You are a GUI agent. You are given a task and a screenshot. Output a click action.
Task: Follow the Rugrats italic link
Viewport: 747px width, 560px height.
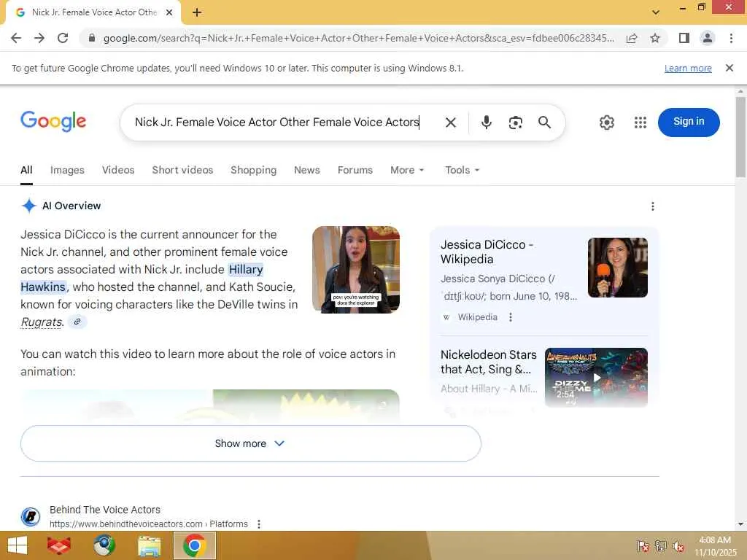pos(42,322)
